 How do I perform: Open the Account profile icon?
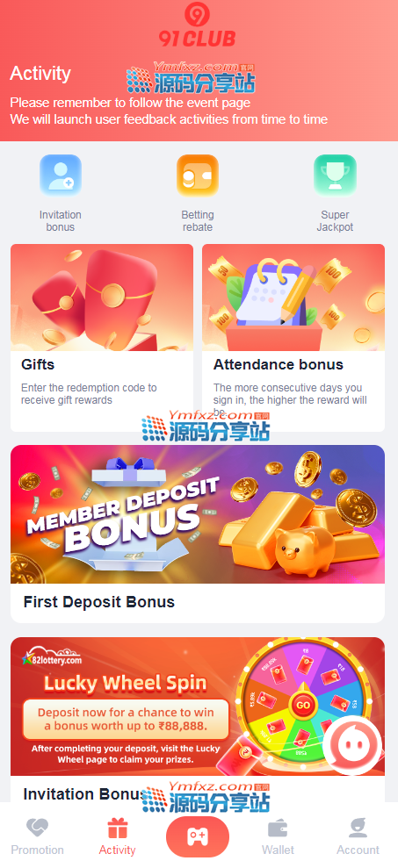pos(358,829)
